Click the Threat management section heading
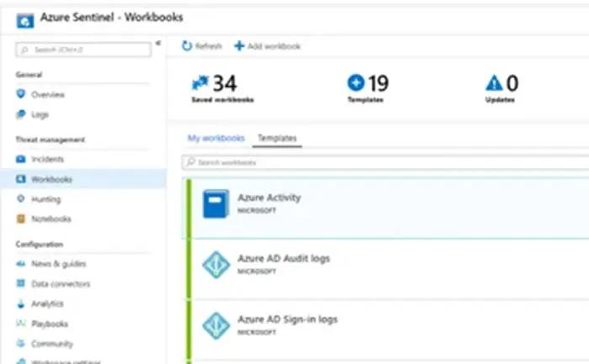 [x=50, y=140]
